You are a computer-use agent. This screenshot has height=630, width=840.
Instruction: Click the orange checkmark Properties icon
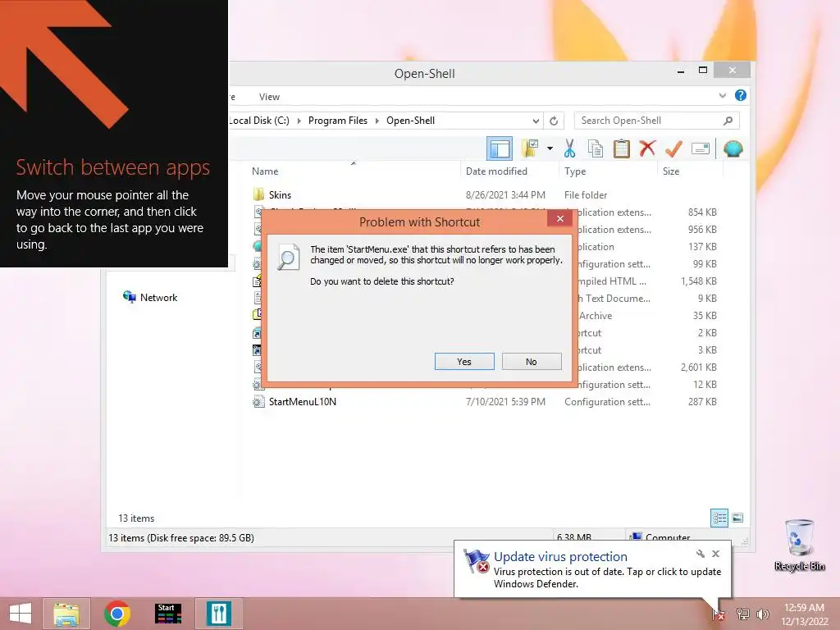coord(673,148)
